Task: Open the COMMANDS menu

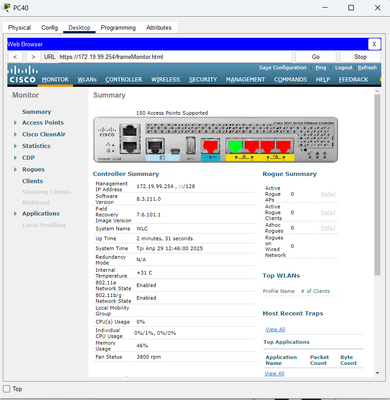Action: (x=290, y=80)
